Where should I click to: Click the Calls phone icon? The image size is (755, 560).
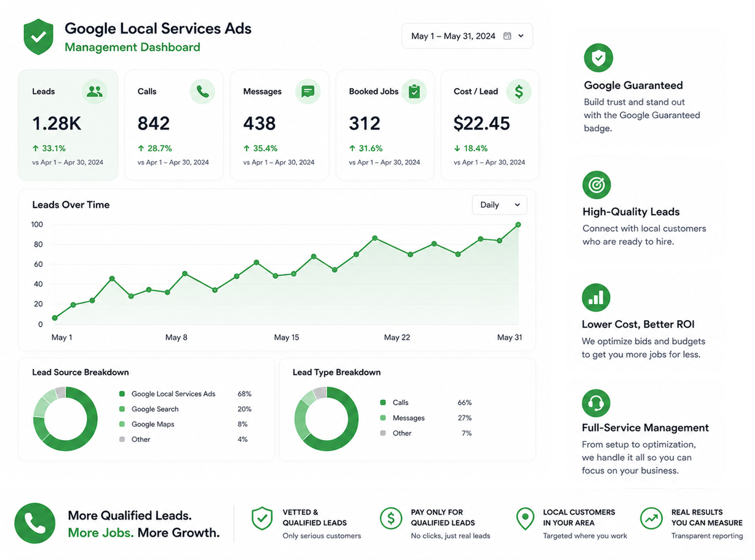[202, 91]
